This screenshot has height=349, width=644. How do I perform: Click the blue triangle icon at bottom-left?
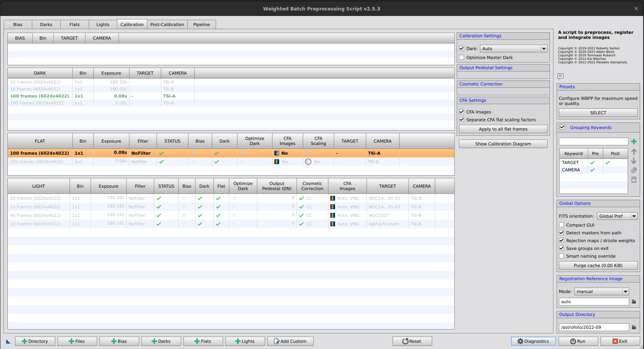[x=8, y=341]
